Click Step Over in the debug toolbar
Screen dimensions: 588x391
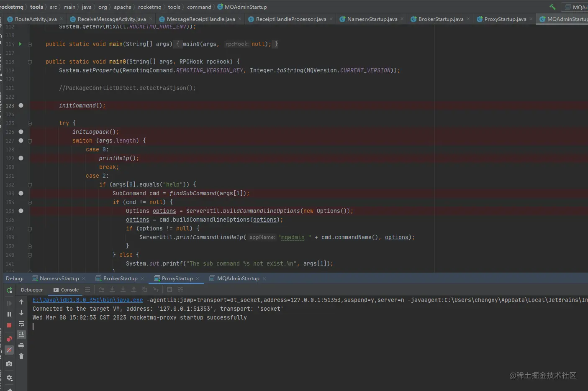(101, 289)
